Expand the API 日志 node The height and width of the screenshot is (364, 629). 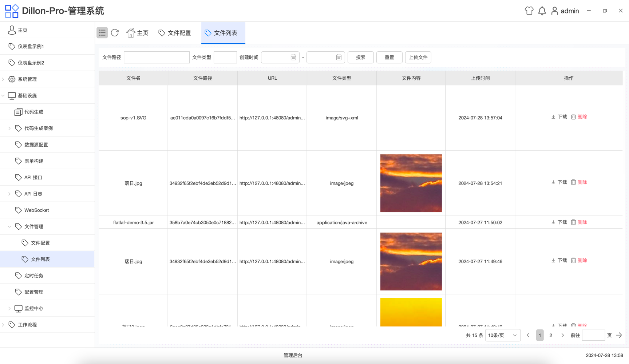(9, 194)
